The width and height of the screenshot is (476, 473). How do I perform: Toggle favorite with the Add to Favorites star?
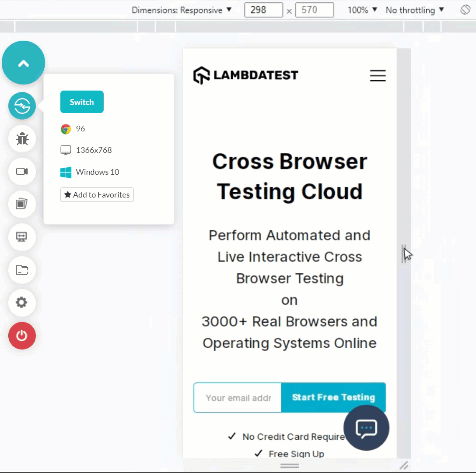97,194
